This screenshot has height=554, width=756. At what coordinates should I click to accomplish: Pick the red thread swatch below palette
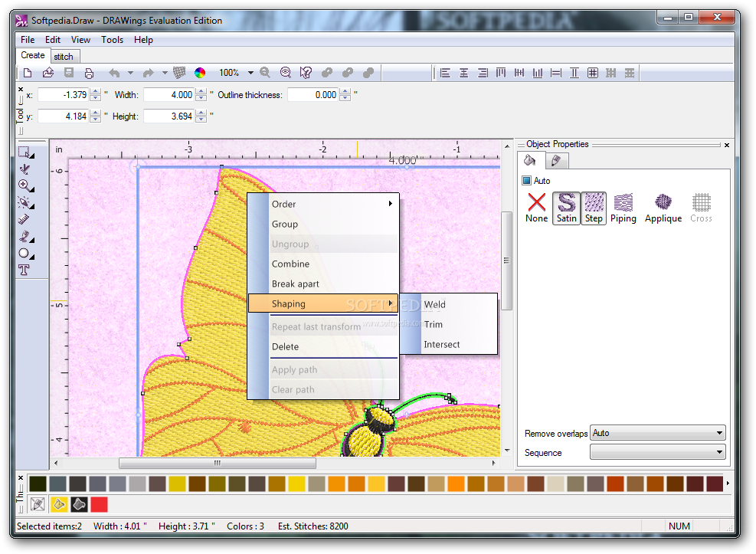click(x=99, y=504)
